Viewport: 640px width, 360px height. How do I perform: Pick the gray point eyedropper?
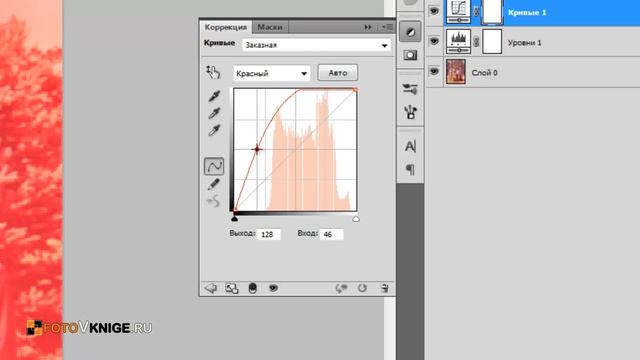(214, 113)
